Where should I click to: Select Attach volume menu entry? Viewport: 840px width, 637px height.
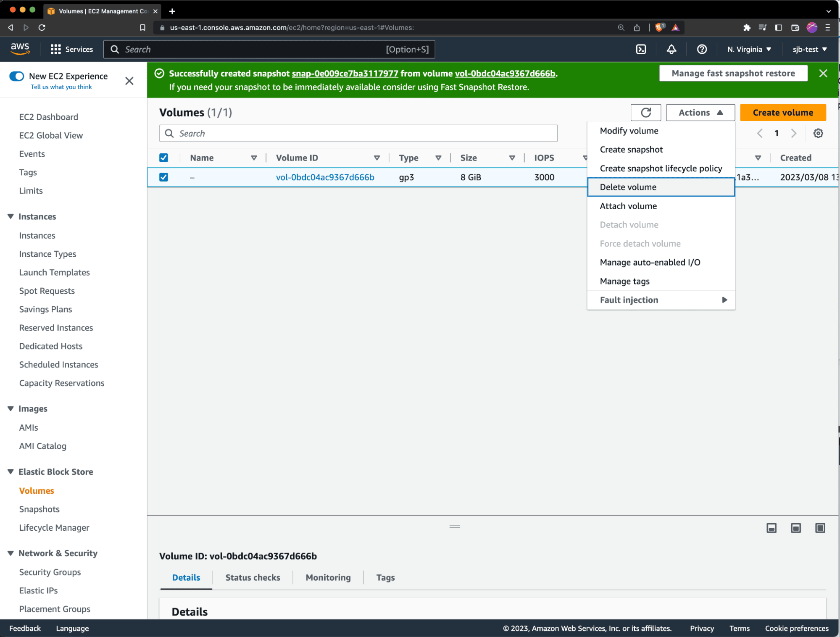pos(661,206)
